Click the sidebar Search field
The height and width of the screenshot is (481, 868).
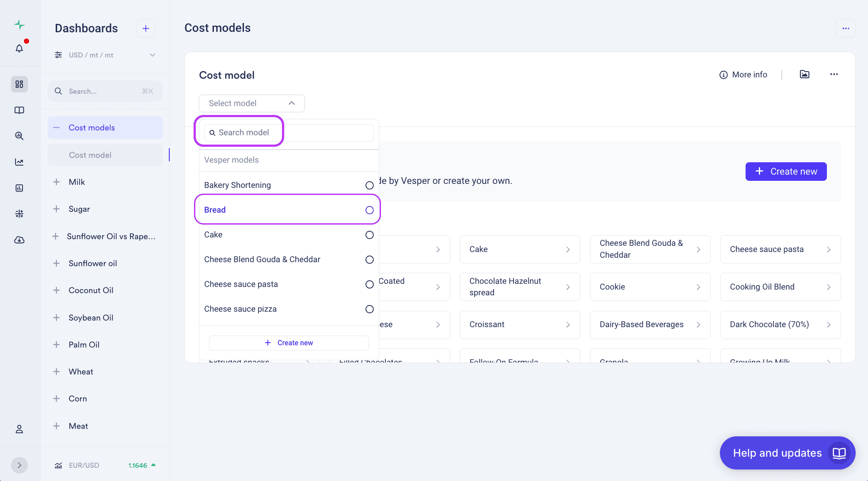pos(105,91)
